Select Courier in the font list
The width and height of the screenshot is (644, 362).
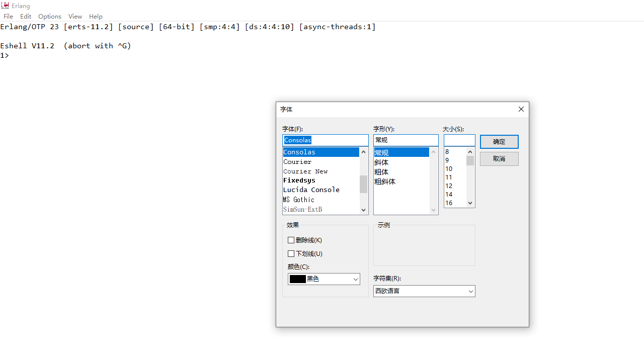point(321,162)
